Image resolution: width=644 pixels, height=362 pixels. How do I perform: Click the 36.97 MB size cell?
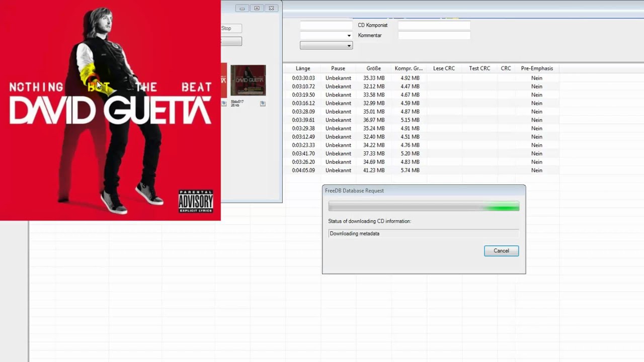(x=374, y=120)
